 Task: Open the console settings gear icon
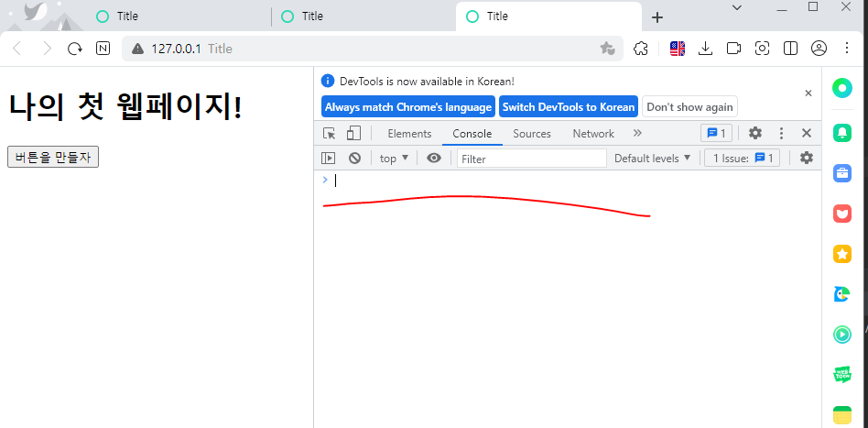point(807,158)
